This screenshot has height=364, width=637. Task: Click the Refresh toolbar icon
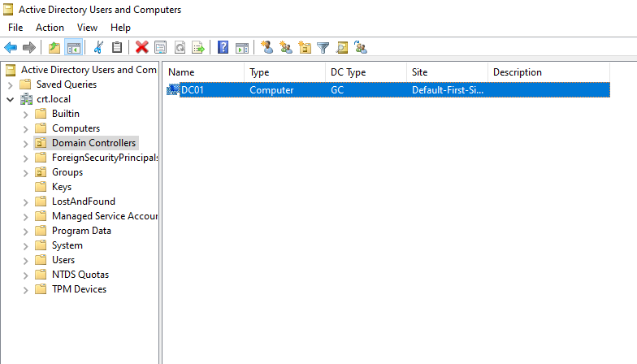(180, 47)
